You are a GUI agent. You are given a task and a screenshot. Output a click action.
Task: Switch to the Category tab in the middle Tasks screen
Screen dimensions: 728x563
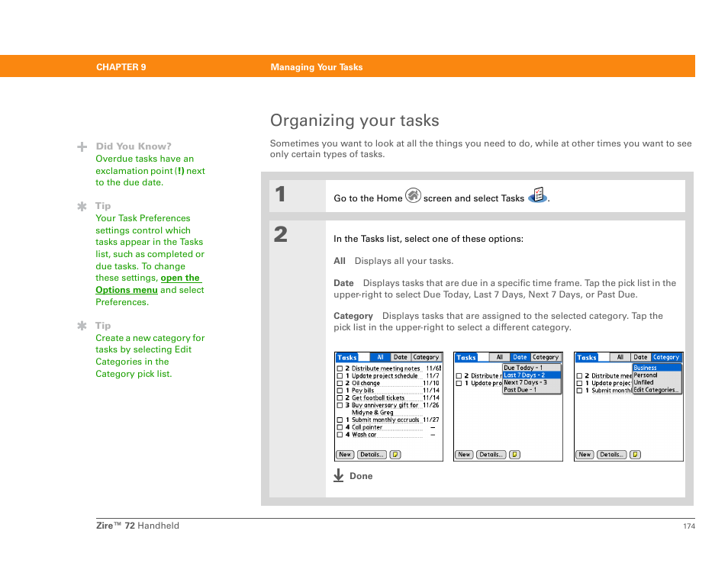click(546, 357)
